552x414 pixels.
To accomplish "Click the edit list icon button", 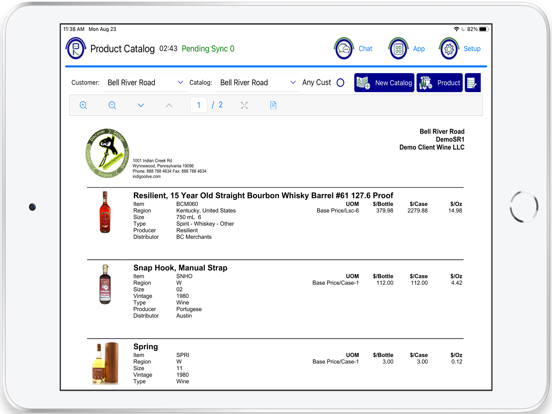I will [472, 83].
